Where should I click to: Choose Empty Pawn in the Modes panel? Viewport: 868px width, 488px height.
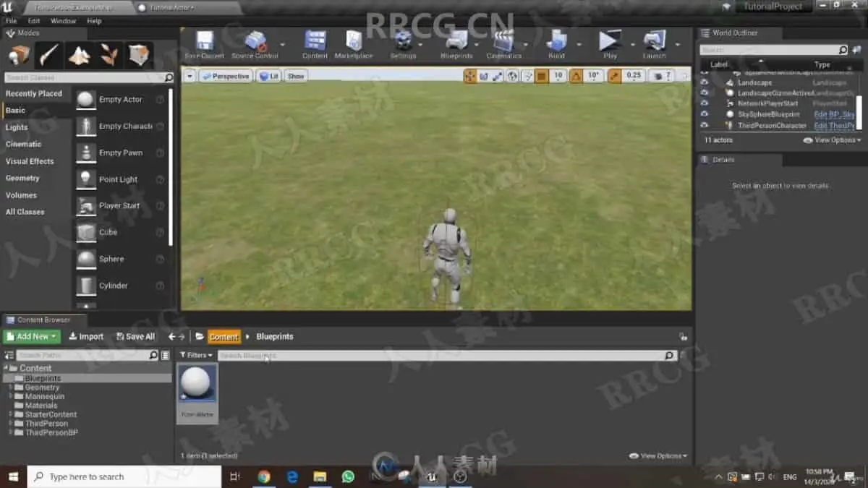point(121,153)
